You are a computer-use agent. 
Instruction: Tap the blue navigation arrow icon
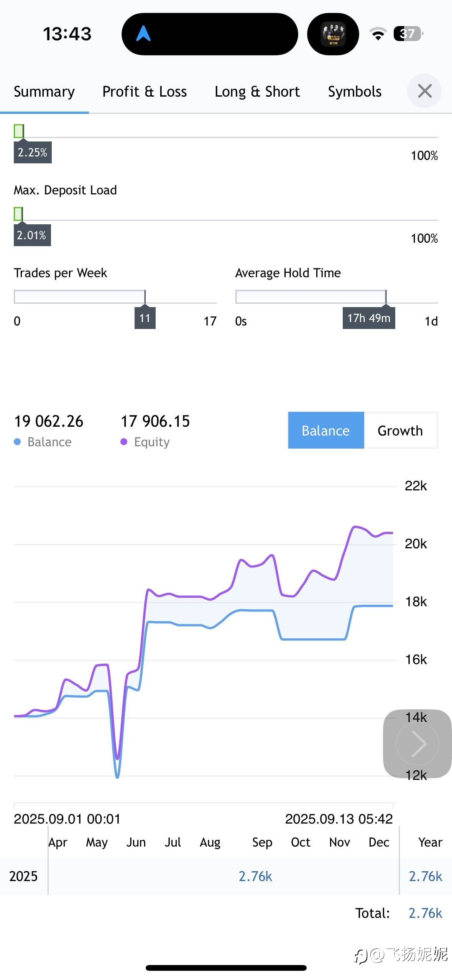tap(143, 33)
